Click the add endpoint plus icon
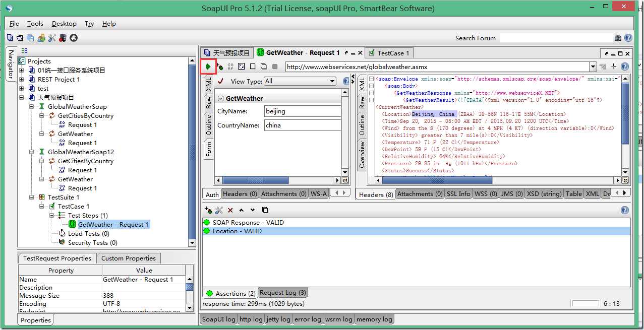644x330 pixels. coord(614,67)
